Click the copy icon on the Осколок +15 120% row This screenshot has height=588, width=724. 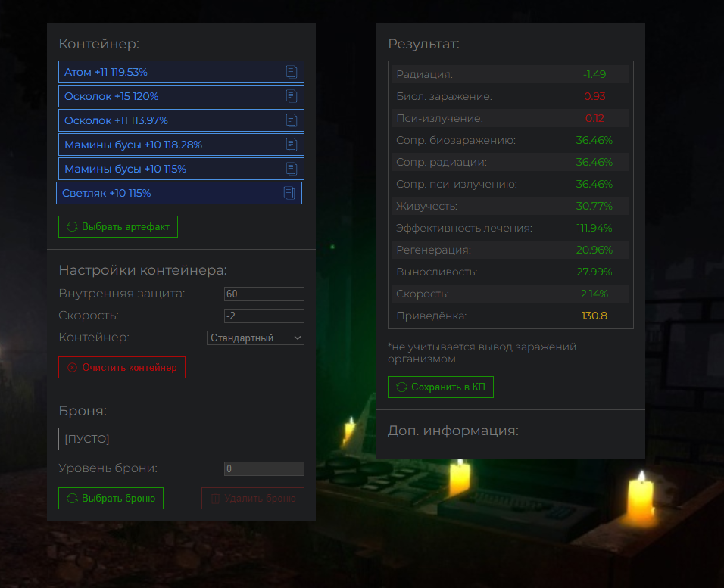(292, 96)
